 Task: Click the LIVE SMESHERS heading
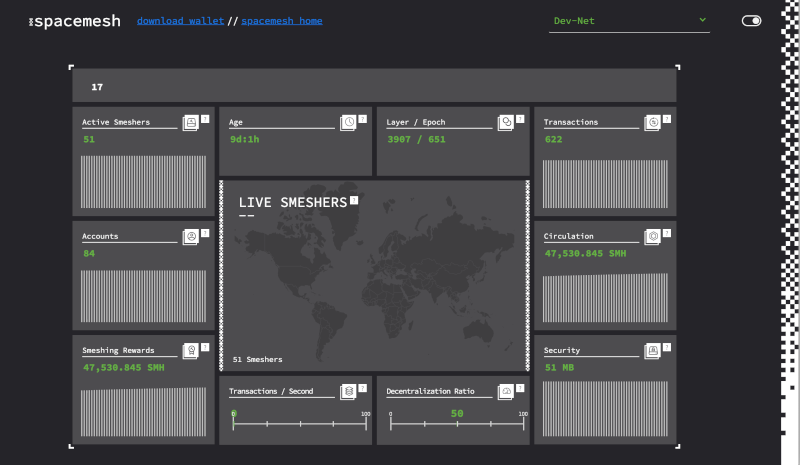point(293,203)
